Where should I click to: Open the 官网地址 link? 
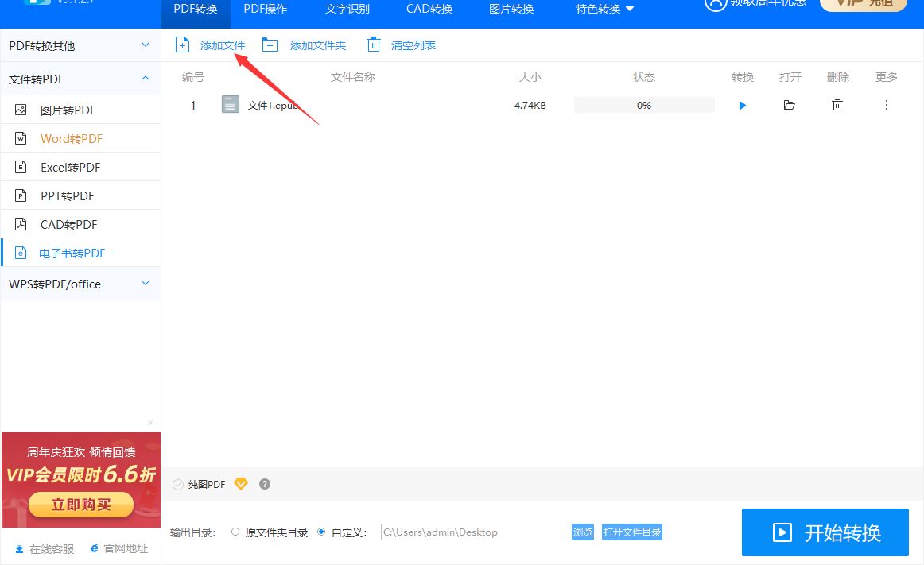pos(126,548)
